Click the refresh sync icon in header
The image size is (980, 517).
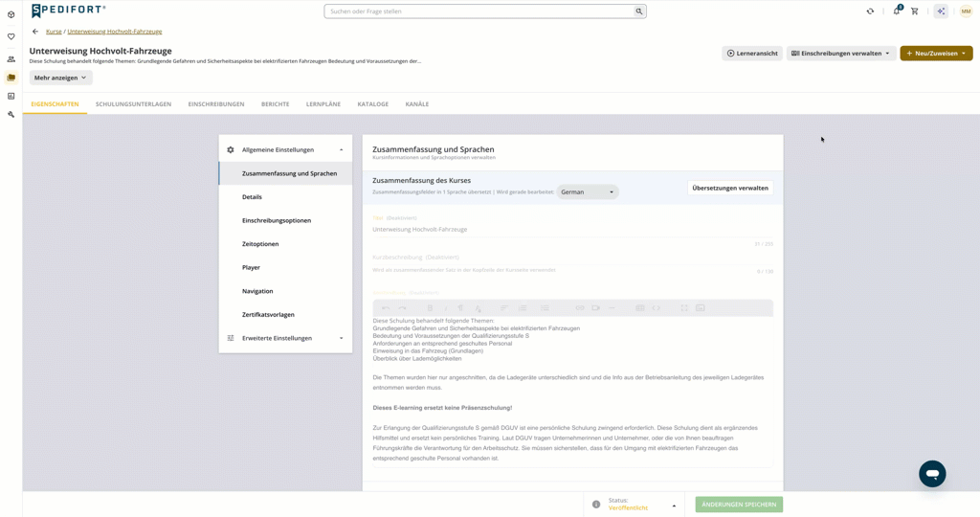click(x=870, y=11)
